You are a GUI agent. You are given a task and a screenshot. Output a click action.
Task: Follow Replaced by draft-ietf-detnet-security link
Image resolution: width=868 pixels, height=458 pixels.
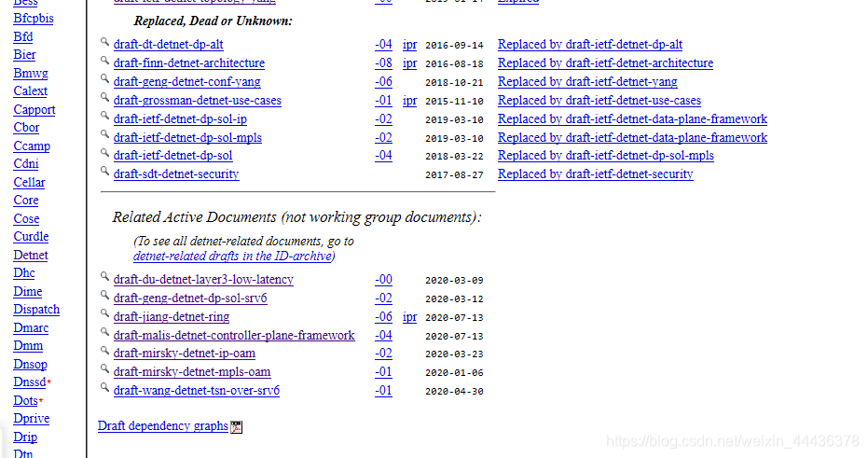[596, 174]
